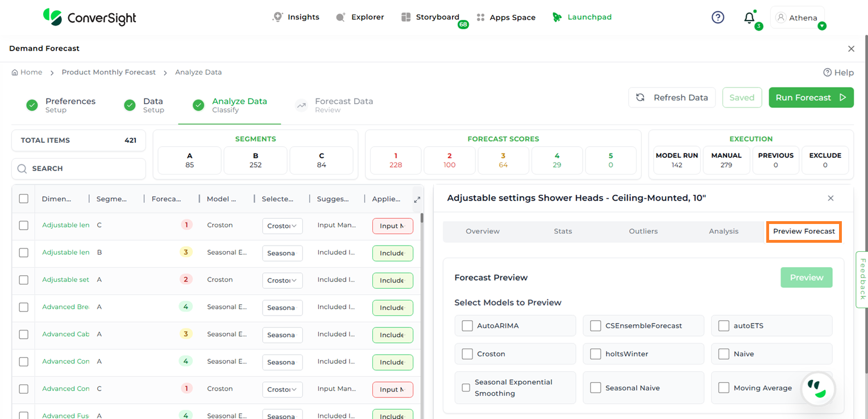Open the ConverSight chat assistant bubble
The image size is (868, 419).
coord(817,389)
